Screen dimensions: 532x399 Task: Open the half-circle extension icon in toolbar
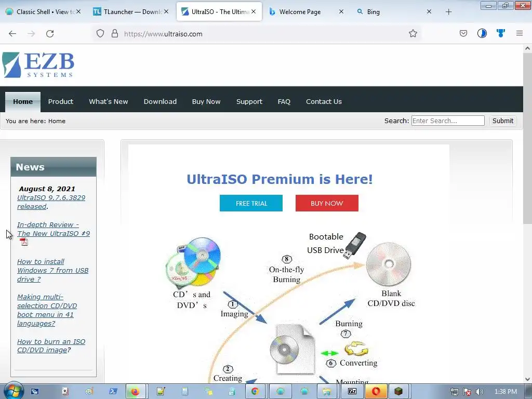(x=482, y=33)
